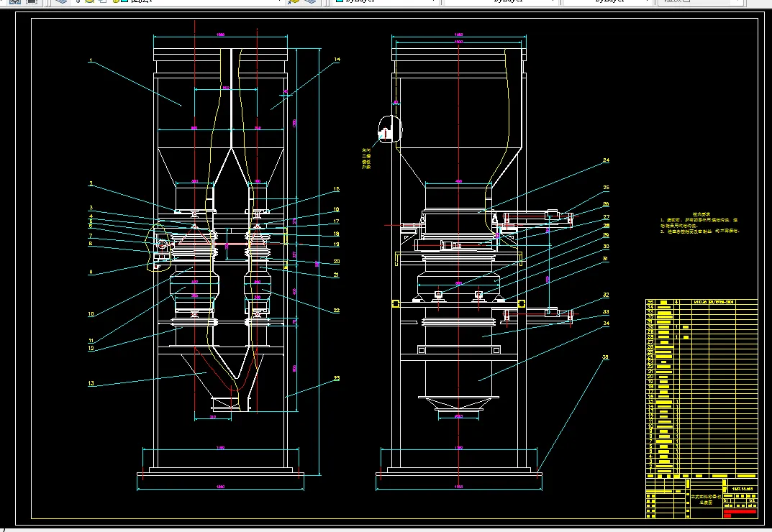Select part callout number 9 label
This screenshot has height=532, width=772.
pyautogui.click(x=91, y=272)
